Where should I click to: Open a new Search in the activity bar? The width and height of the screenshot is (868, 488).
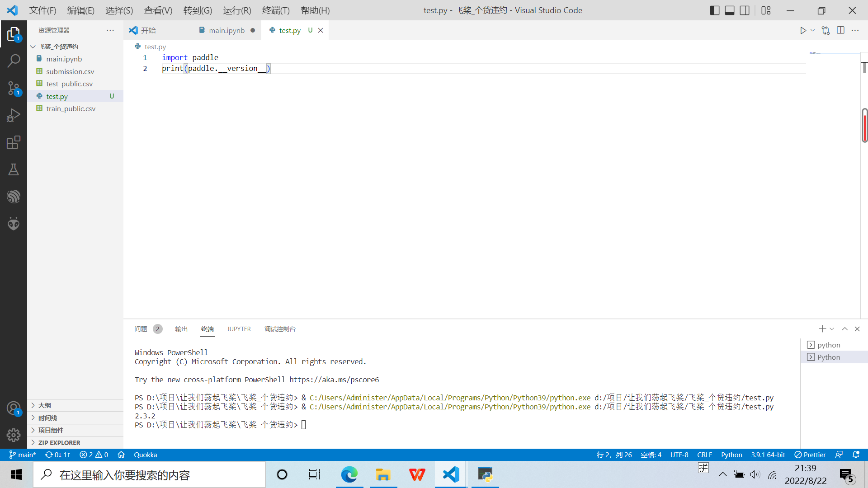tap(14, 60)
